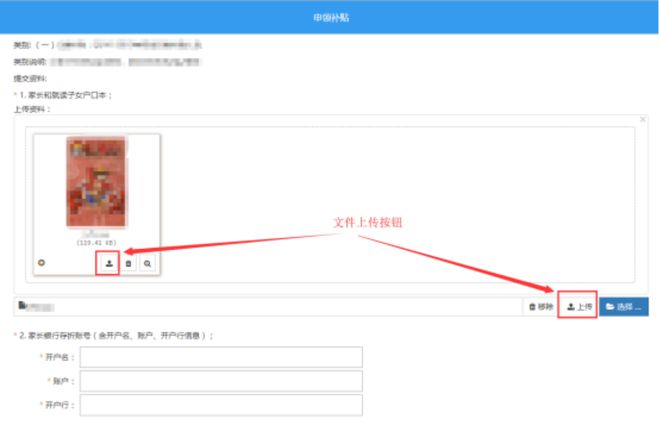
Task: Focus the 开户名 input field
Action: [221, 357]
